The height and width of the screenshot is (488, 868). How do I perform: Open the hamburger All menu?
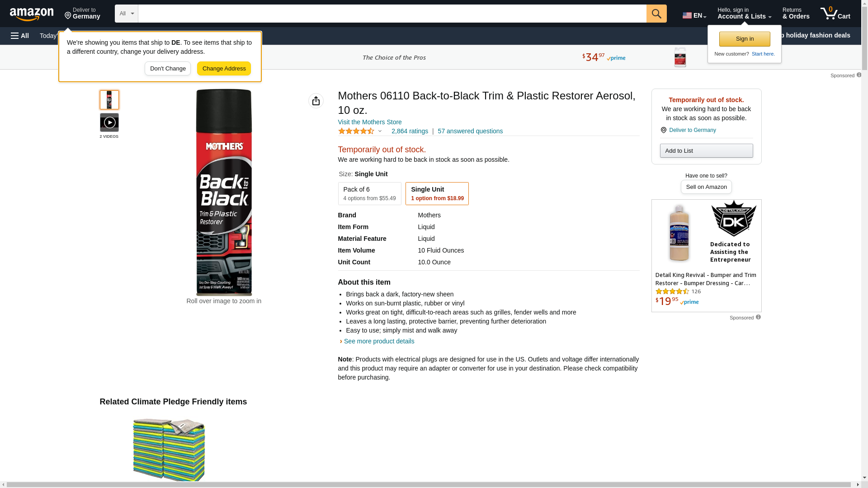click(20, 36)
